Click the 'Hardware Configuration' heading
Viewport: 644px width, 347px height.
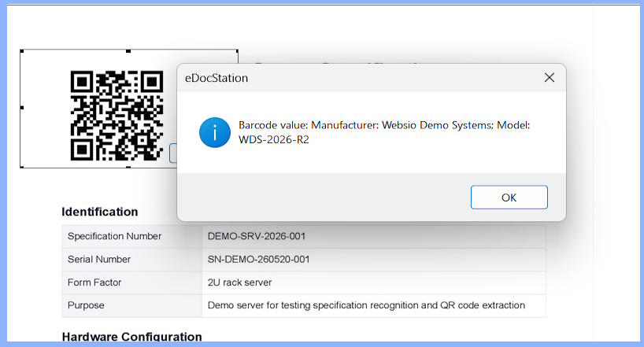coord(131,337)
